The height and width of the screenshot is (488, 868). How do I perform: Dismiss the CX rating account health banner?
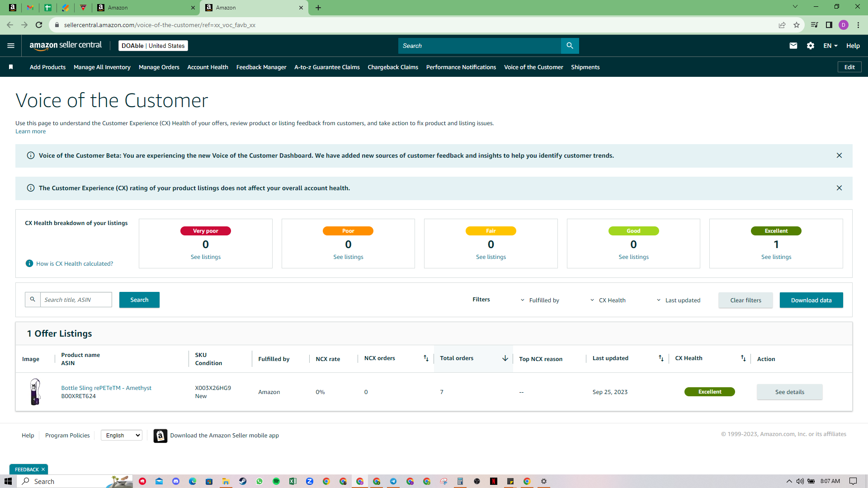(839, 188)
